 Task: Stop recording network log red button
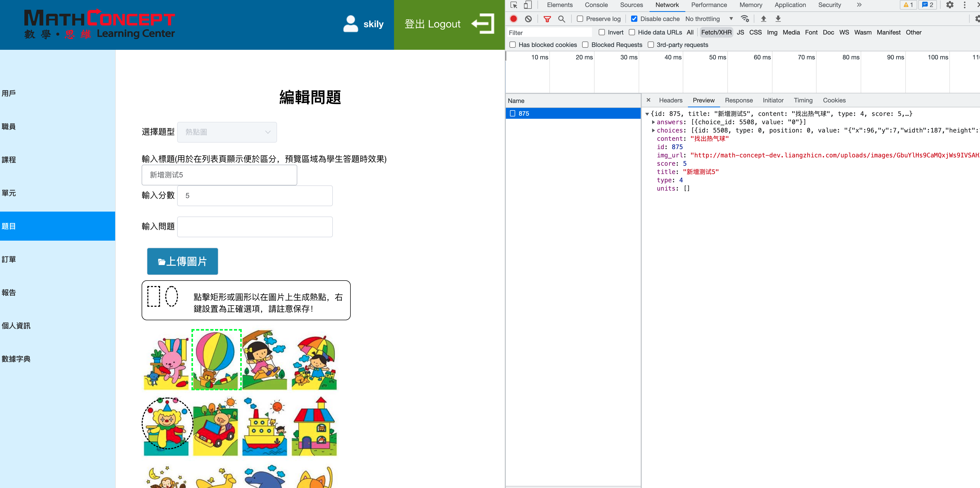[x=514, y=19]
